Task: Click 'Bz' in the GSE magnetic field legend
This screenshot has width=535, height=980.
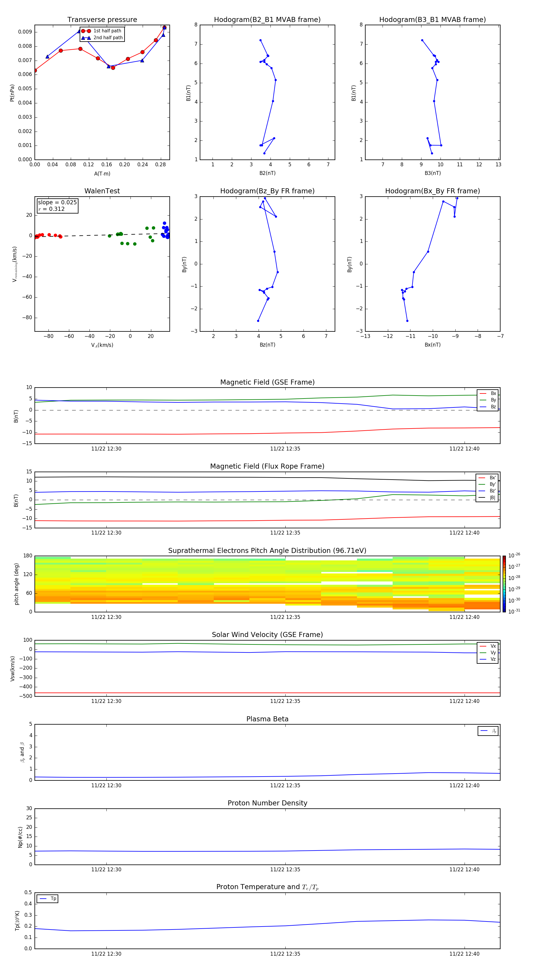Action: point(493,407)
